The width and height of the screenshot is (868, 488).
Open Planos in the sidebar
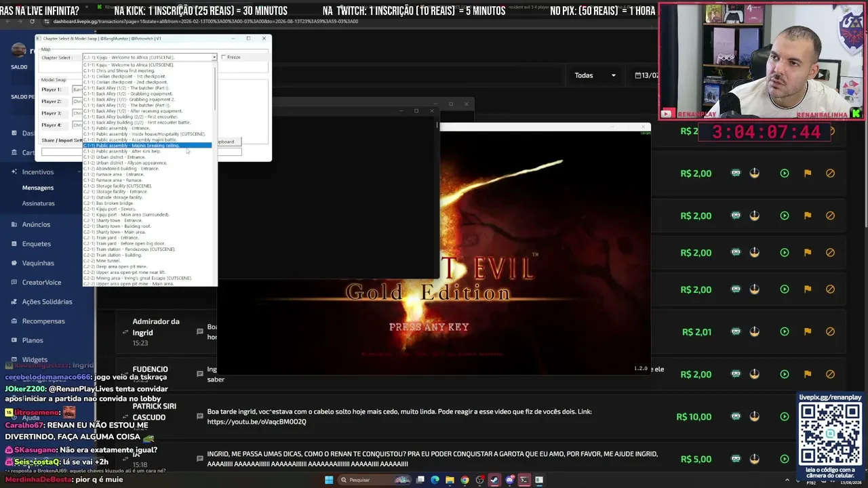point(33,340)
